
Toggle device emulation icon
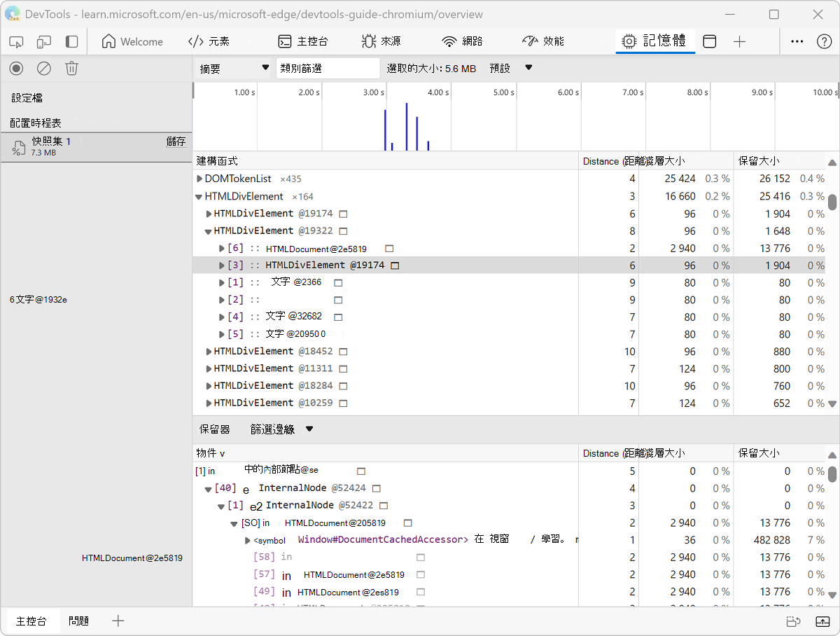[44, 42]
